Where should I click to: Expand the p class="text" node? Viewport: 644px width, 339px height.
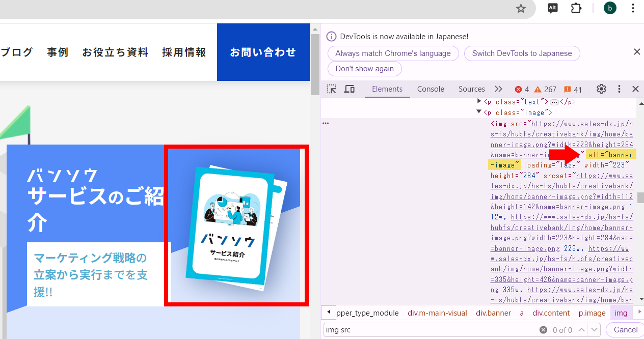(x=479, y=101)
